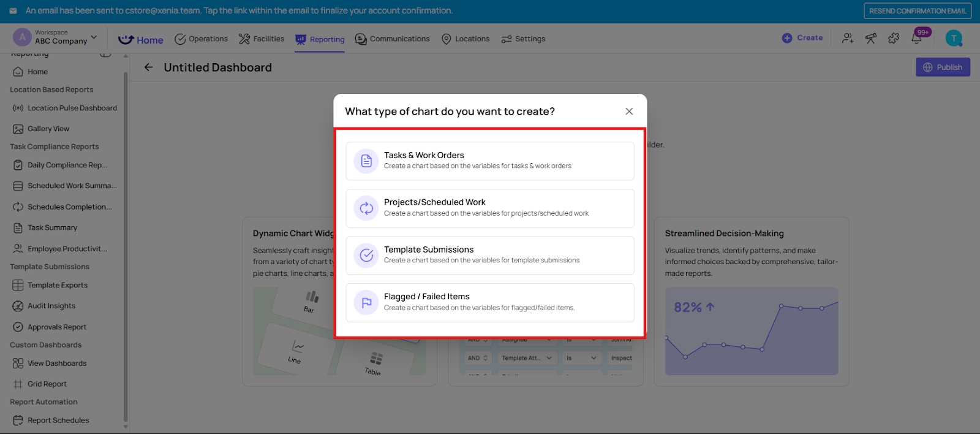Viewport: 980px width, 434px height.
Task: Click the sidebar vertical scrollbar
Action: coord(126,245)
